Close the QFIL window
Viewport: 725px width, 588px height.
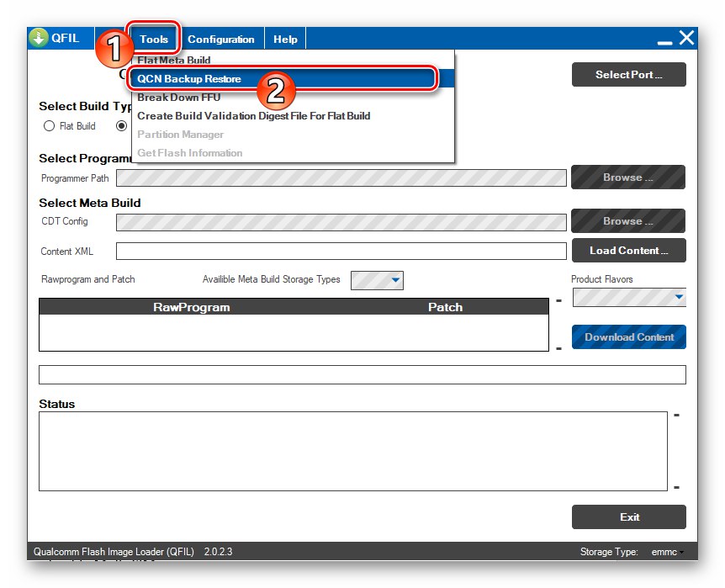(686, 38)
